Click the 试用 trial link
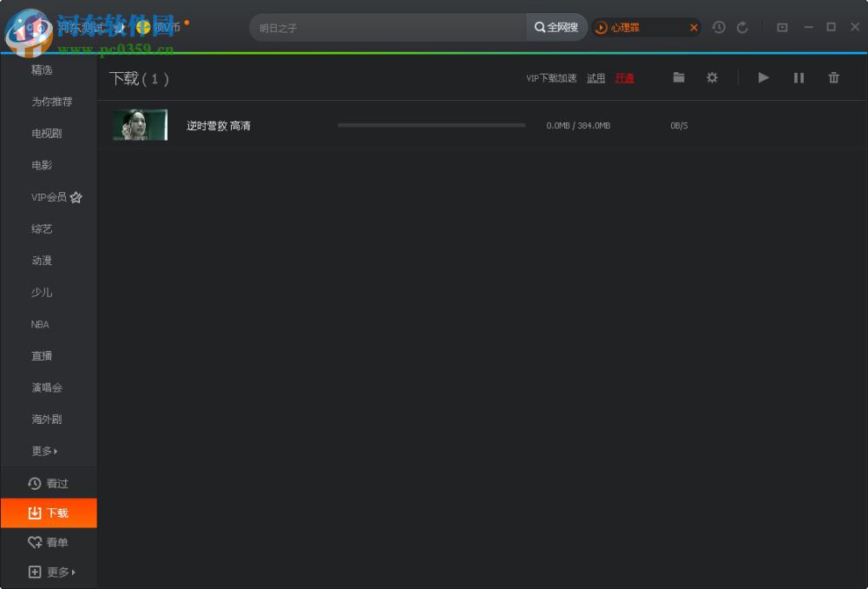Image resolution: width=868 pixels, height=589 pixels. 595,78
